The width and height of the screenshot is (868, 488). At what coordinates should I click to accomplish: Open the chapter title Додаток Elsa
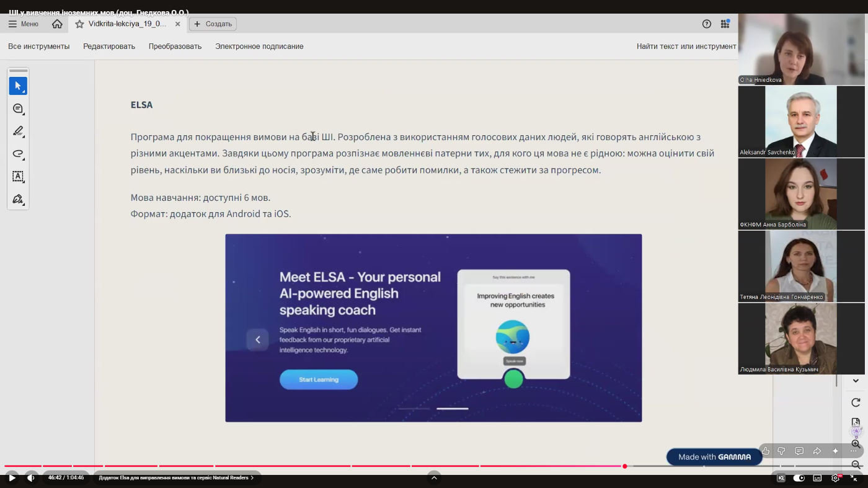(x=177, y=478)
